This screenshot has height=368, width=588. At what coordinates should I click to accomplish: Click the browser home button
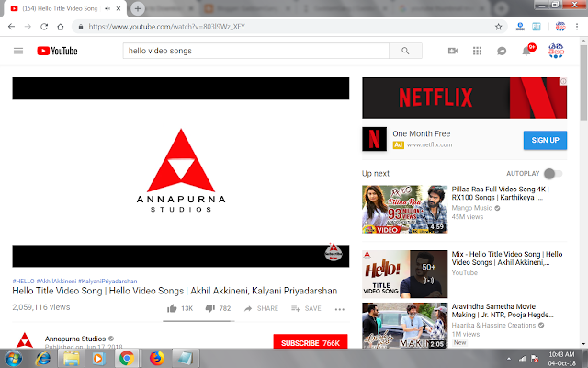pyautogui.click(x=61, y=27)
